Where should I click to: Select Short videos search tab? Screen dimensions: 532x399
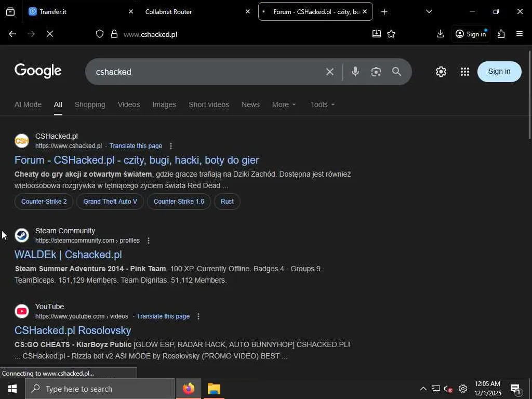tap(209, 104)
